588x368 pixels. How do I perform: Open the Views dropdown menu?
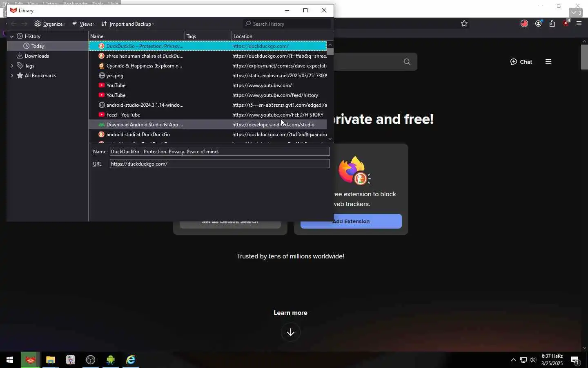point(83,24)
